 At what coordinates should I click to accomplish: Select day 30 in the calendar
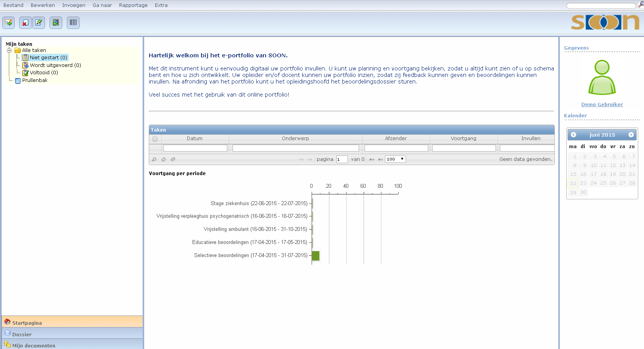(x=583, y=192)
